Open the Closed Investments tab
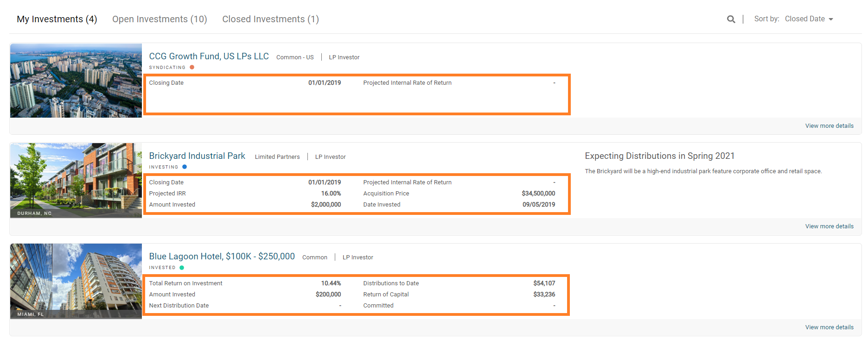The image size is (868, 339). click(270, 19)
